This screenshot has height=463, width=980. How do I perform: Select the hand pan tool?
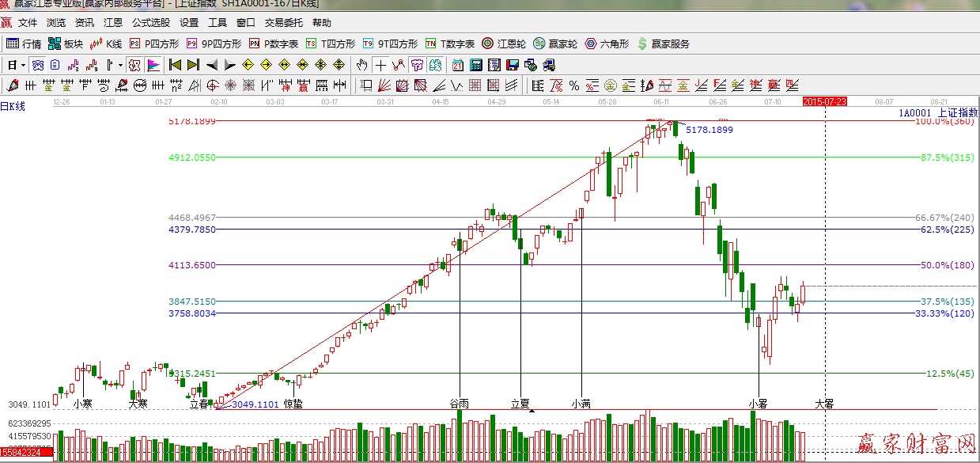tap(362, 65)
